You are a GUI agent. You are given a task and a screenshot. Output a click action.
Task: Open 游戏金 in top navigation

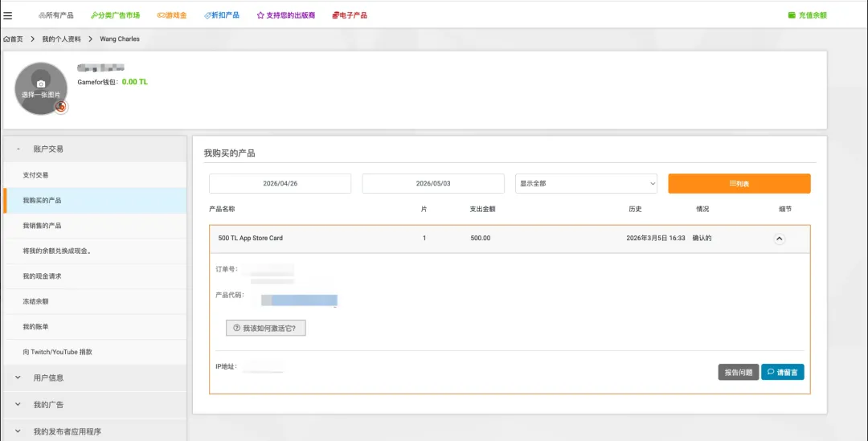tap(172, 15)
